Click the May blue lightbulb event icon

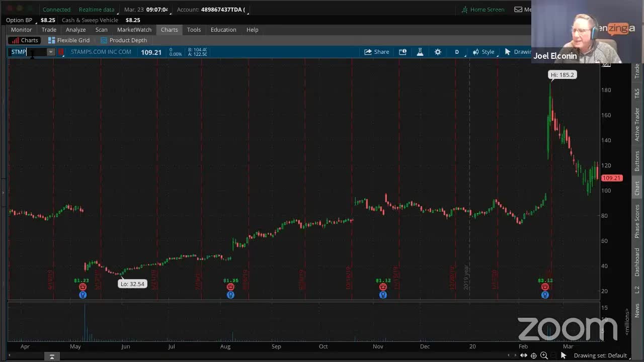[x=83, y=295]
